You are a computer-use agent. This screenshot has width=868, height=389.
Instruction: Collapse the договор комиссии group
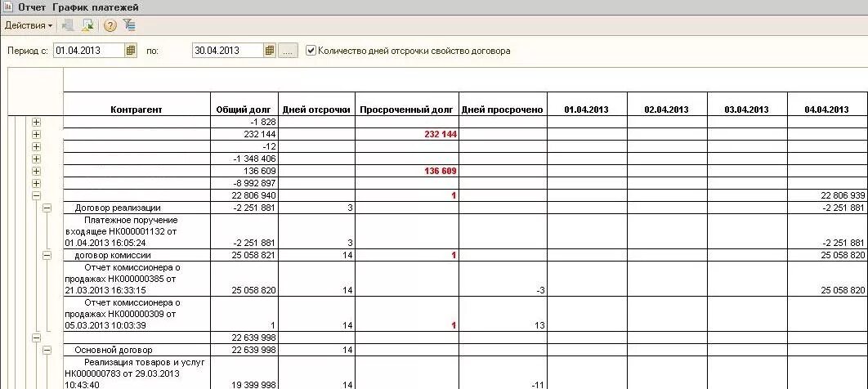click(47, 255)
